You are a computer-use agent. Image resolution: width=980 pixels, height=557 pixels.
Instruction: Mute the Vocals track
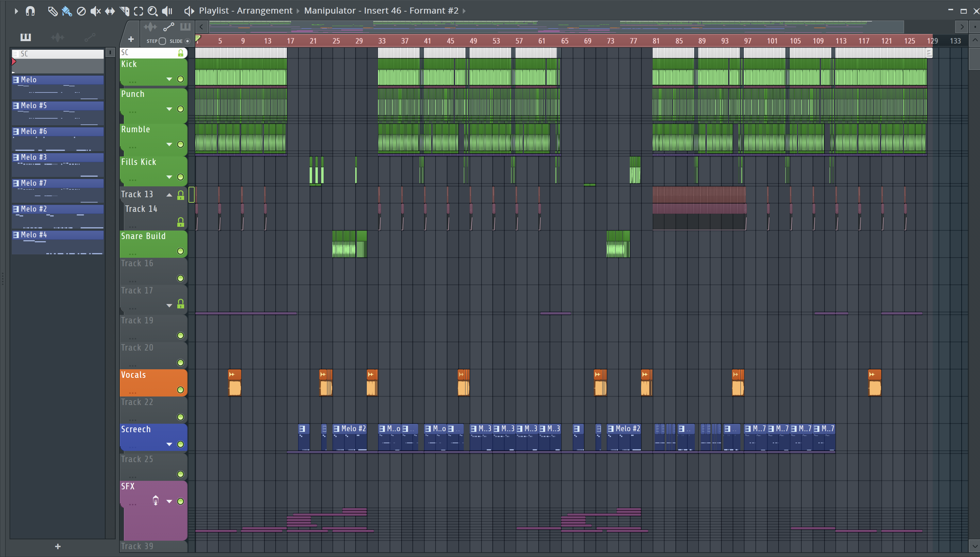[180, 390]
